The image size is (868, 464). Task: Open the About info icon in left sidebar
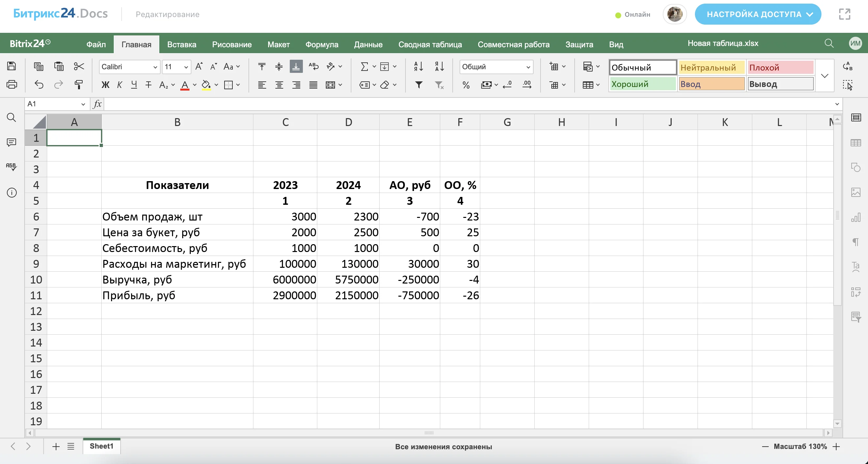(x=11, y=193)
